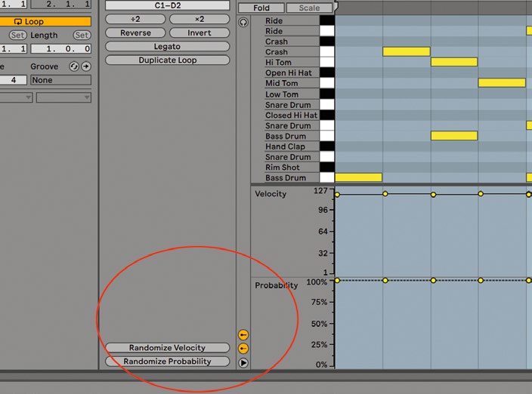This screenshot has width=532, height=394.
Task: Double note lengths with the ×2 button
Action: coord(199,20)
